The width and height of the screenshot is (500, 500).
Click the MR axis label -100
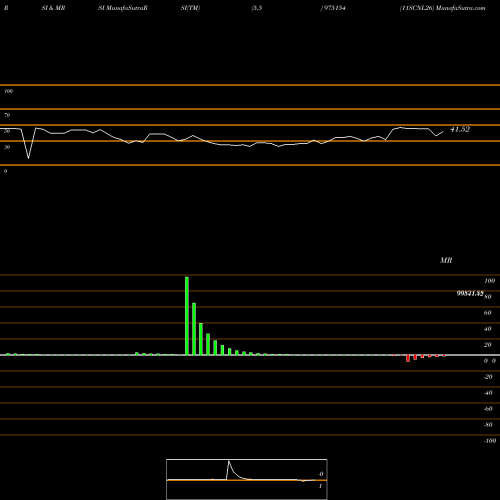coord(490,441)
